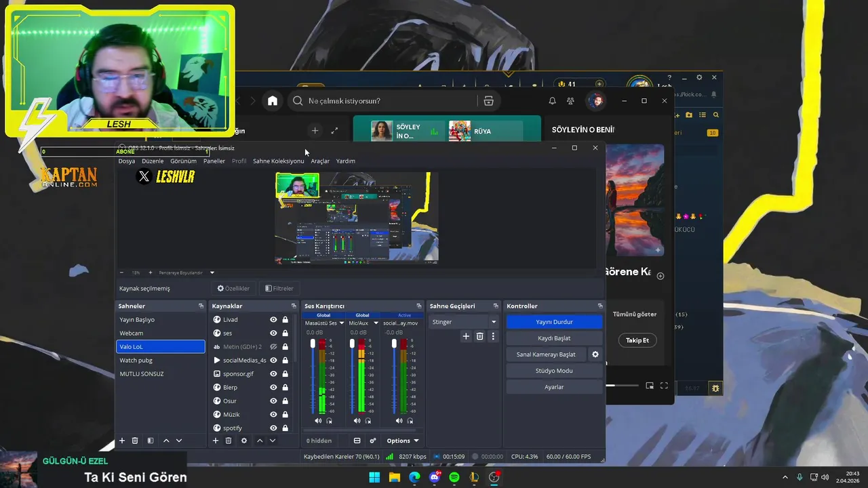Remove the transition with the trash icon
868x488 pixels.
(479, 336)
